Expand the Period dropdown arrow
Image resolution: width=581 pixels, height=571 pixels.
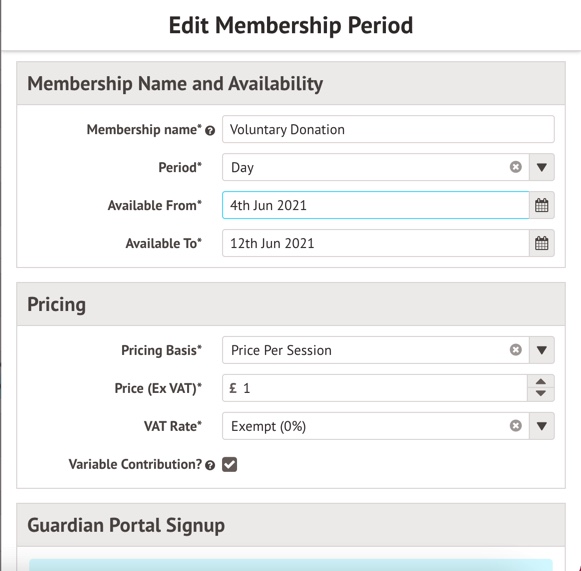(x=542, y=167)
